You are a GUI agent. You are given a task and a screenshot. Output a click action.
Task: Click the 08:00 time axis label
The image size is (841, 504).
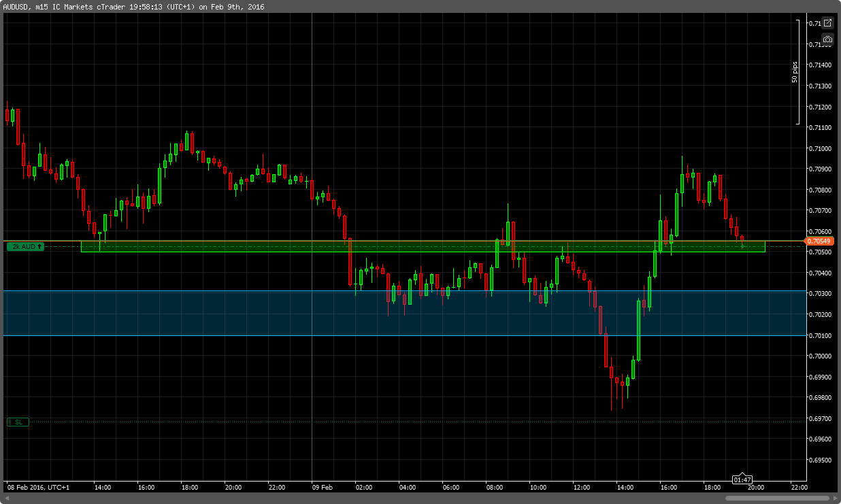(495, 488)
